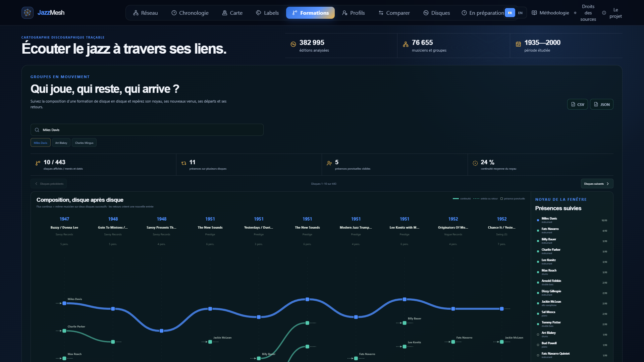Click the Formations branch icon
This screenshot has height=362, width=644.
pyautogui.click(x=295, y=13)
